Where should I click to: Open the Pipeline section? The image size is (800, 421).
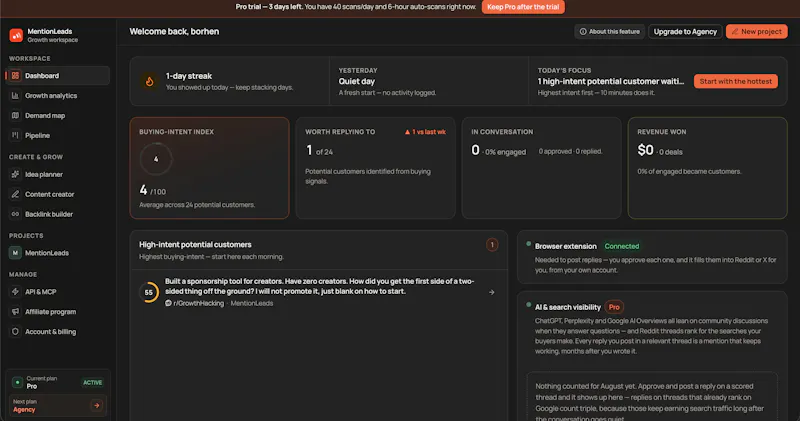coord(58,135)
